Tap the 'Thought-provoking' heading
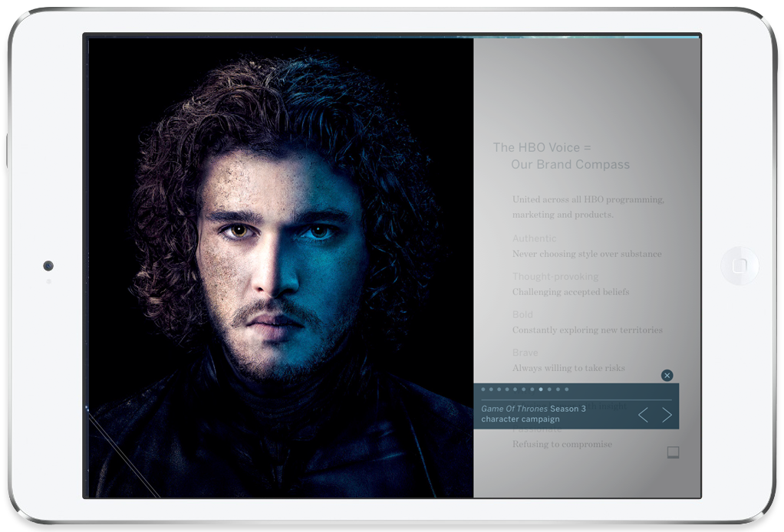This screenshot has height=532, width=784. click(x=555, y=277)
